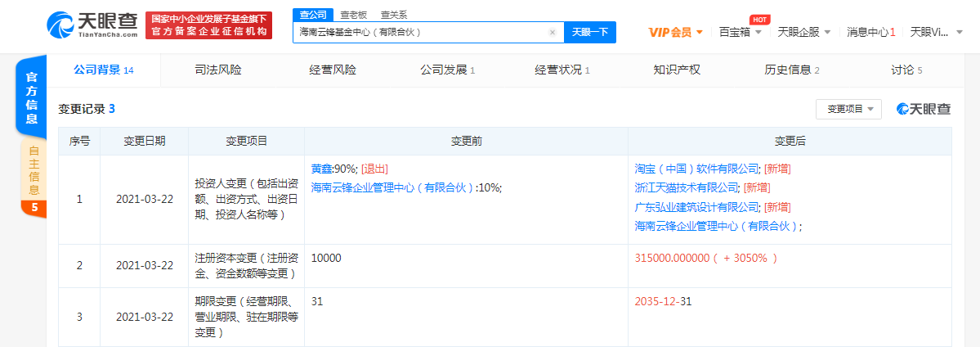Open 海南云锋企业管理中心 link in 变更前 column
The height and width of the screenshot is (347, 980).
point(392,187)
